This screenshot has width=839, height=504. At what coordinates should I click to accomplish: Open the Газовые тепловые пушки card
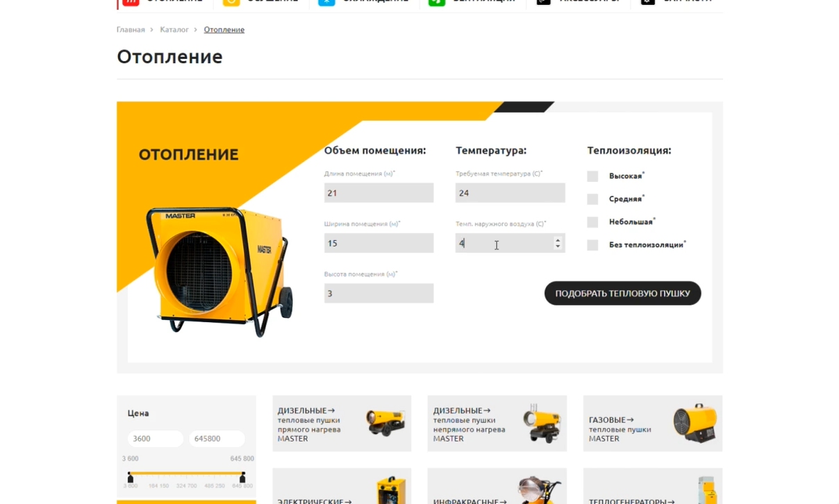[653, 423]
